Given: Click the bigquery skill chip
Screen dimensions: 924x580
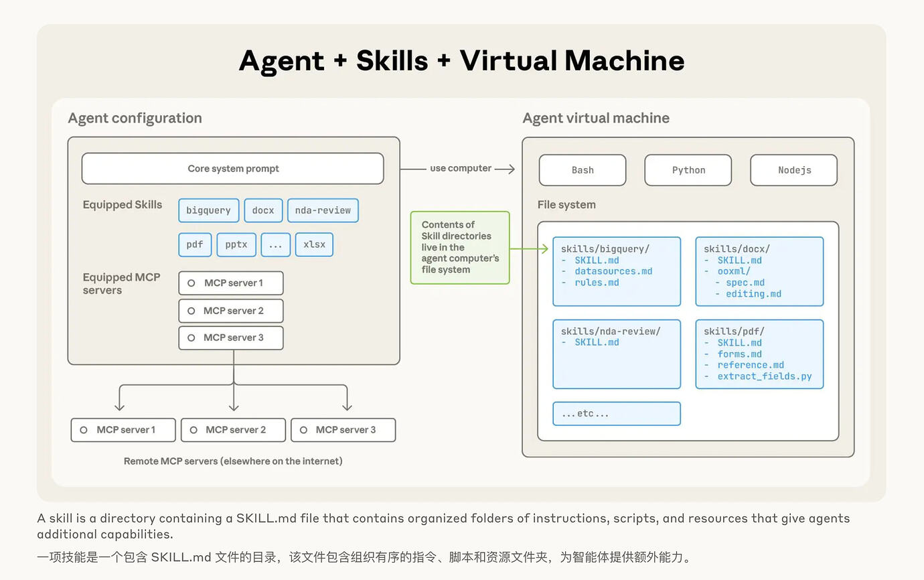Looking at the screenshot, I should (208, 210).
